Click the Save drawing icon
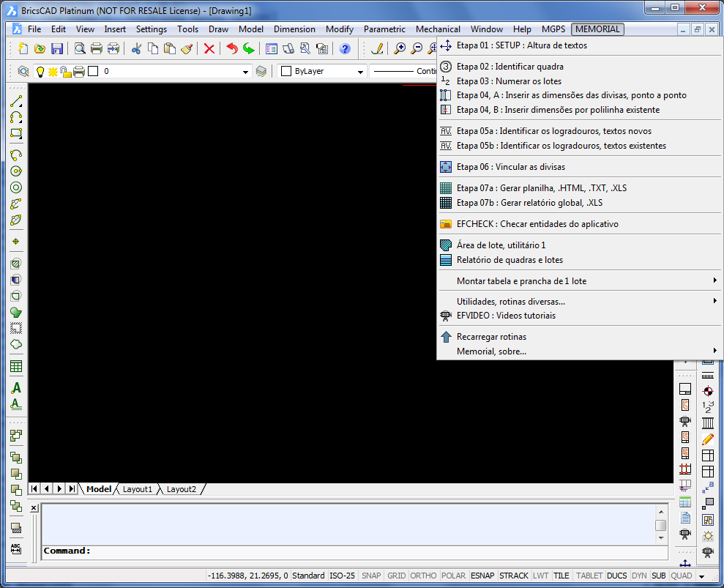This screenshot has height=588, width=724. pyautogui.click(x=57, y=49)
